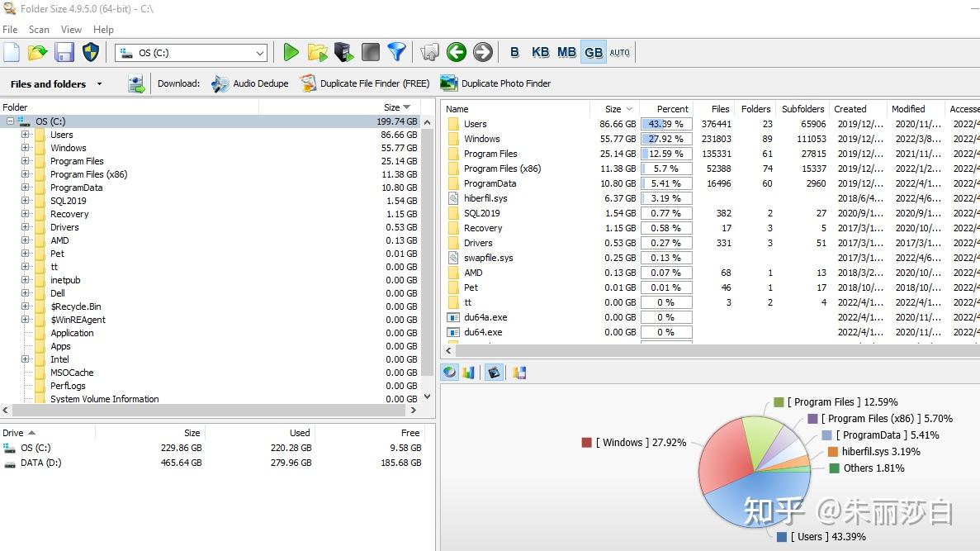980x551 pixels.
Task: Click the green Program Files legend swatch
Action: pyautogui.click(x=779, y=402)
